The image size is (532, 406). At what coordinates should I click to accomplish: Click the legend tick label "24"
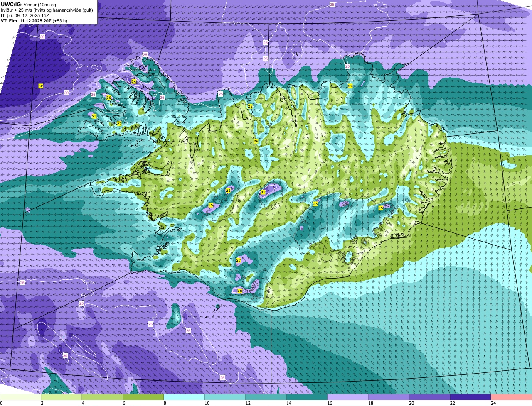(x=493, y=403)
